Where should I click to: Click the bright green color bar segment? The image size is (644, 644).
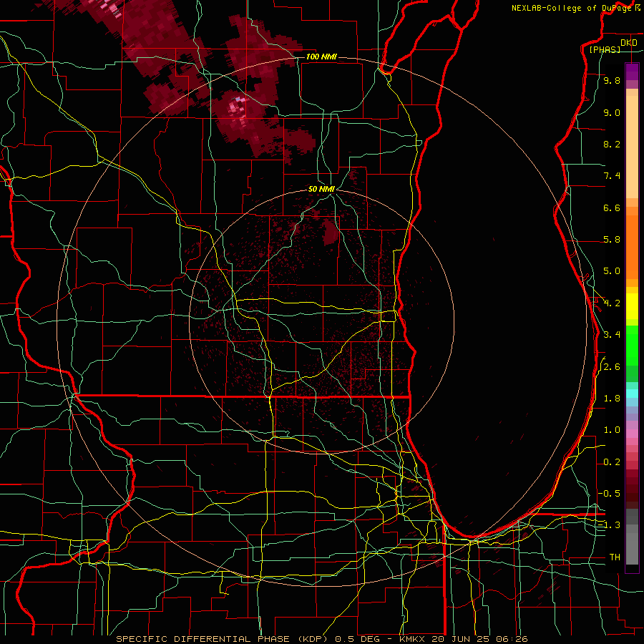pyautogui.click(x=632, y=346)
